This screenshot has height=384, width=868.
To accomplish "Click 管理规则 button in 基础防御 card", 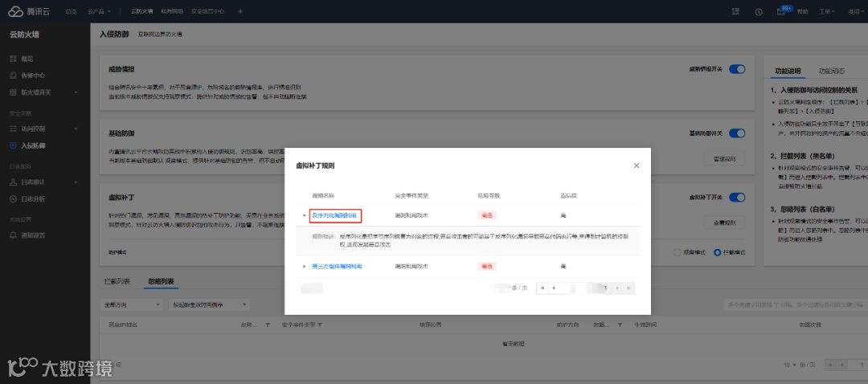I will click(725, 159).
